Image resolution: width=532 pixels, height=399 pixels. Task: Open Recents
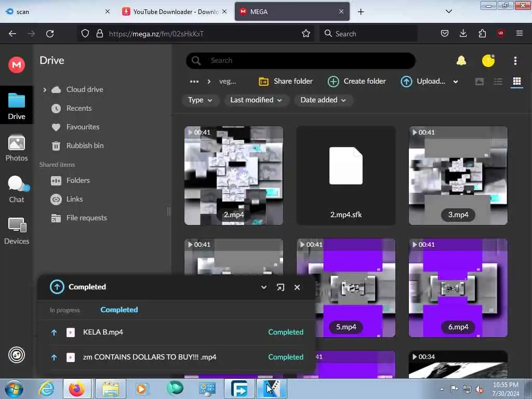tap(79, 108)
